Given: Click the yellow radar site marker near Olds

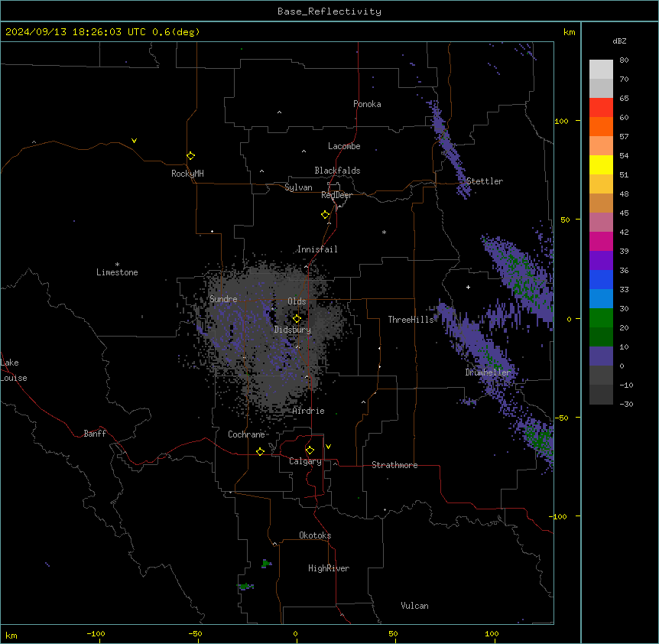Looking at the screenshot, I should pyautogui.click(x=297, y=319).
